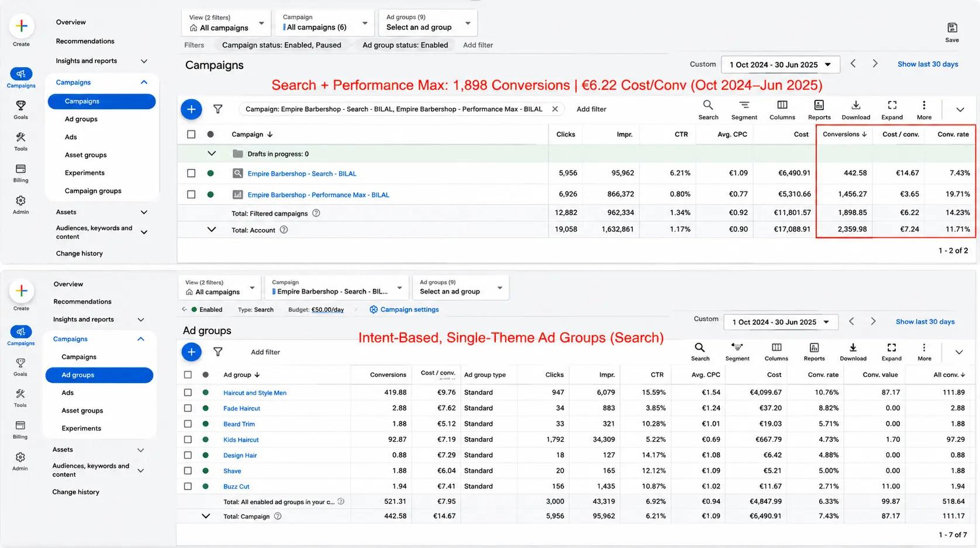This screenshot has width=980, height=548.
Task: Click the filter funnel icon in the Ad groups table
Action: point(218,352)
